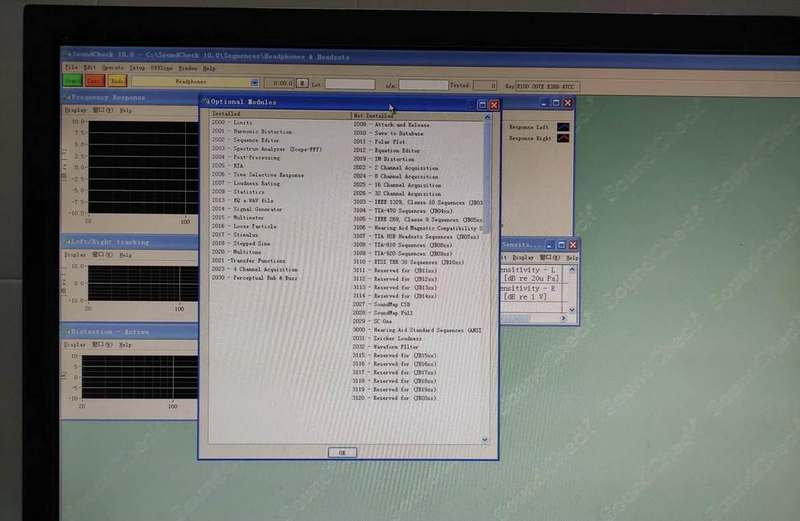The image size is (800, 521).
Task: Open the Headphones sequence dropdown
Action: (x=254, y=82)
